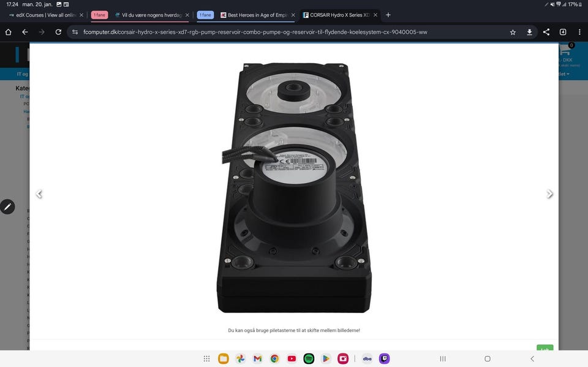
Task: Show previous product image with left arrow
Action: tap(39, 194)
